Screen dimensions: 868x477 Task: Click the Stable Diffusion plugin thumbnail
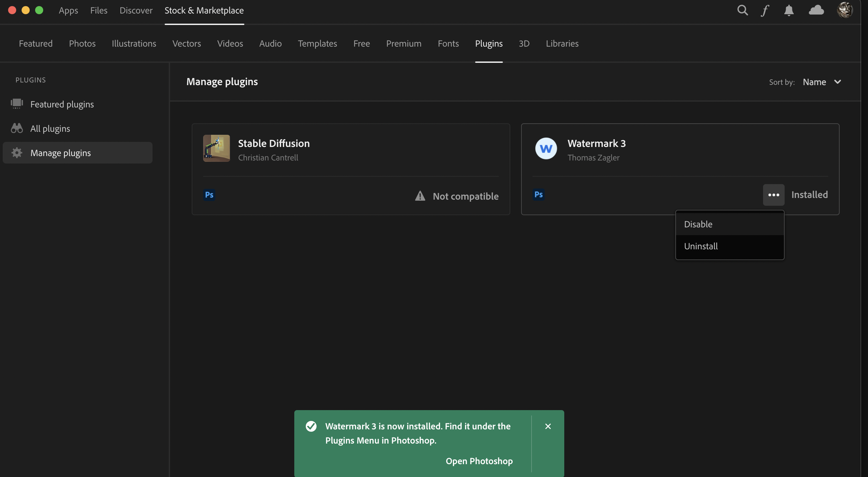[216, 148]
